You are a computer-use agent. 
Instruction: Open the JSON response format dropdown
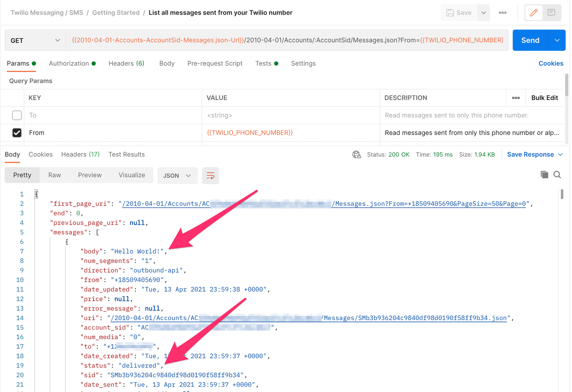tap(177, 176)
